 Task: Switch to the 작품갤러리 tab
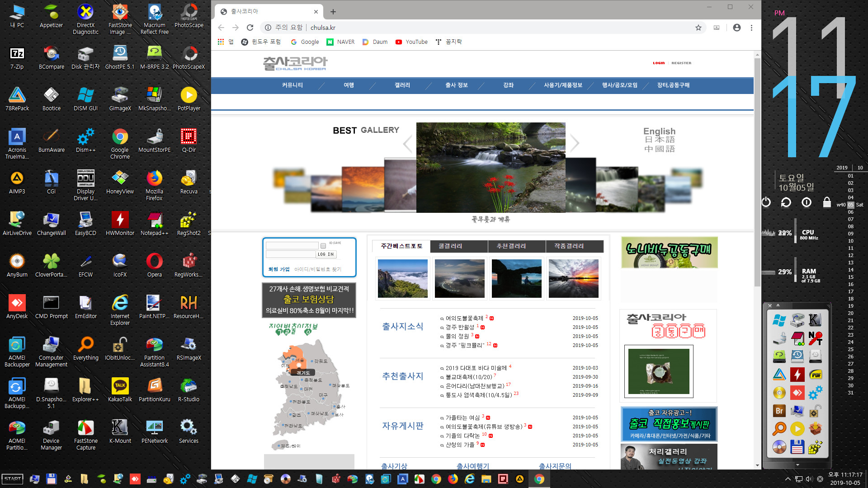pyautogui.click(x=575, y=246)
